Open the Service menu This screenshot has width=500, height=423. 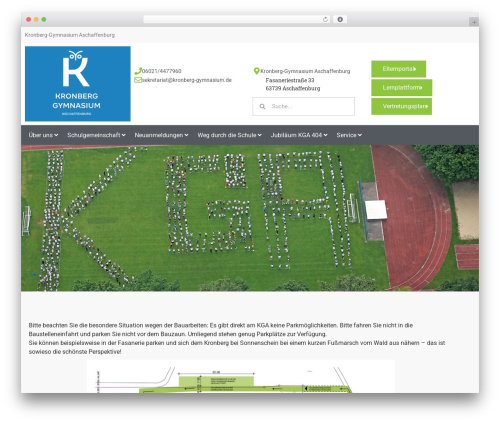(x=349, y=135)
